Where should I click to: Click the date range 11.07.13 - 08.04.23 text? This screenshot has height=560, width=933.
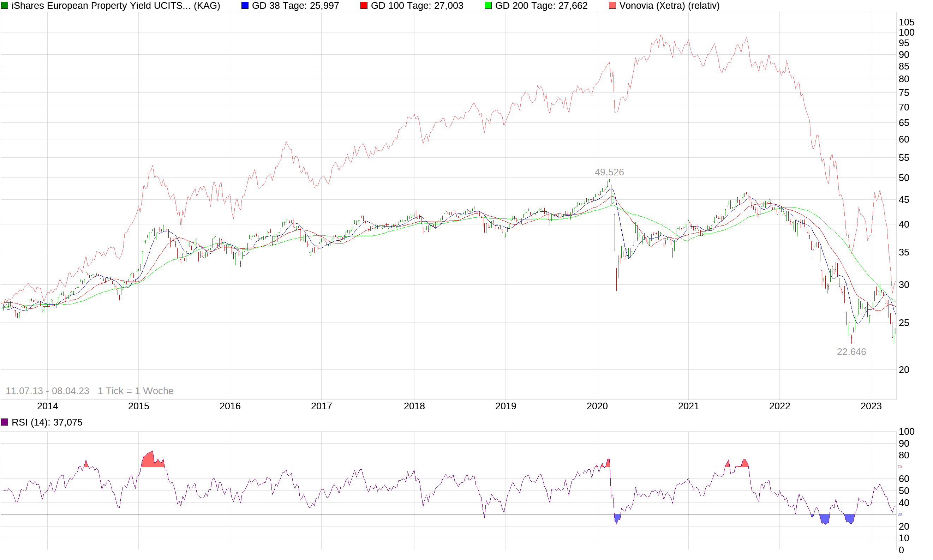click(47, 391)
